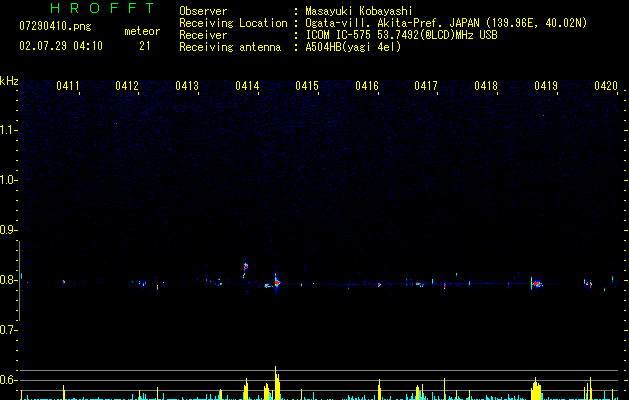This screenshot has height=400, width=629.
Task: Click the meteor count value 21
Action: point(145,46)
